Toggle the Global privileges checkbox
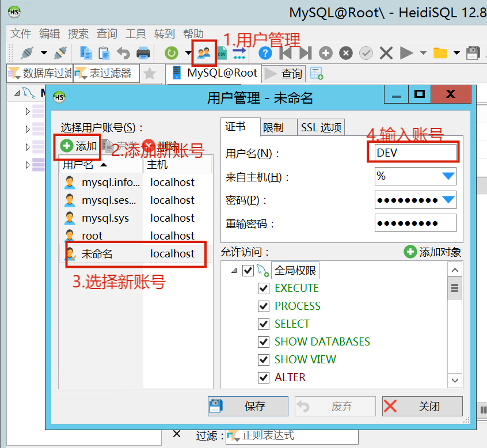 (x=248, y=270)
